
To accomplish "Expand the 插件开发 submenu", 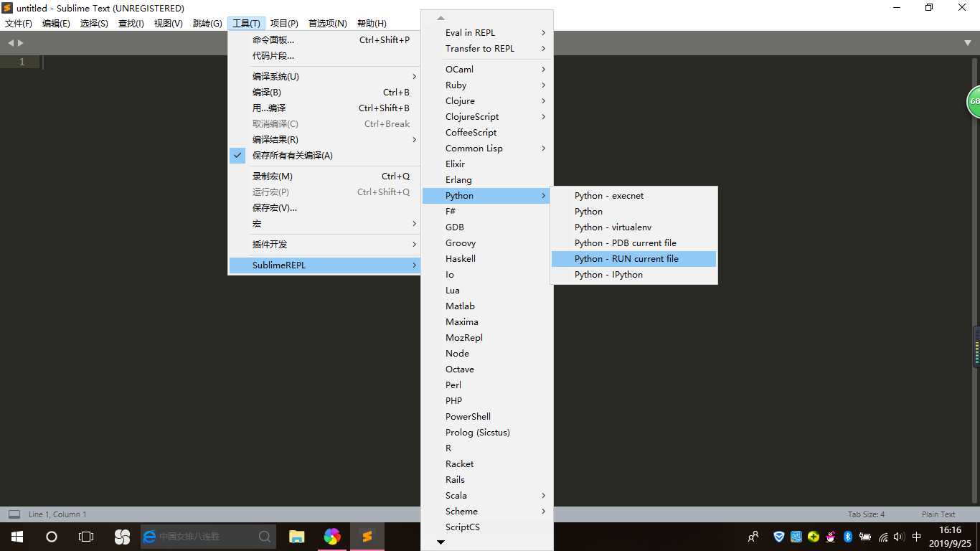I will pyautogui.click(x=324, y=245).
